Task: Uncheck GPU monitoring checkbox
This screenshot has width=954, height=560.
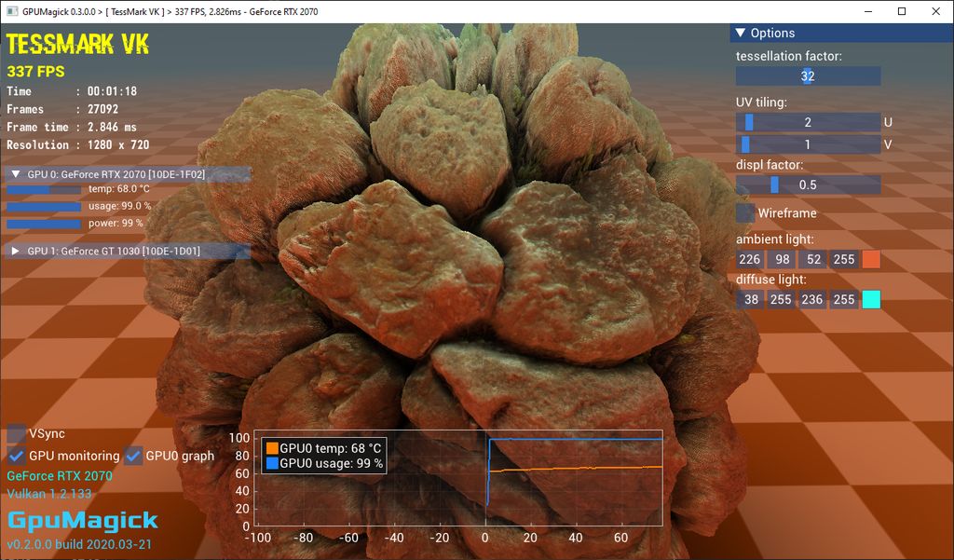Action: [x=17, y=456]
